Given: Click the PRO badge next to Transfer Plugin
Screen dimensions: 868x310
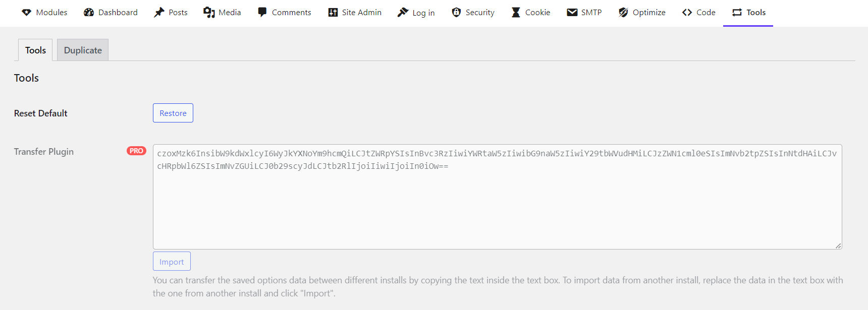Looking at the screenshot, I should (135, 151).
